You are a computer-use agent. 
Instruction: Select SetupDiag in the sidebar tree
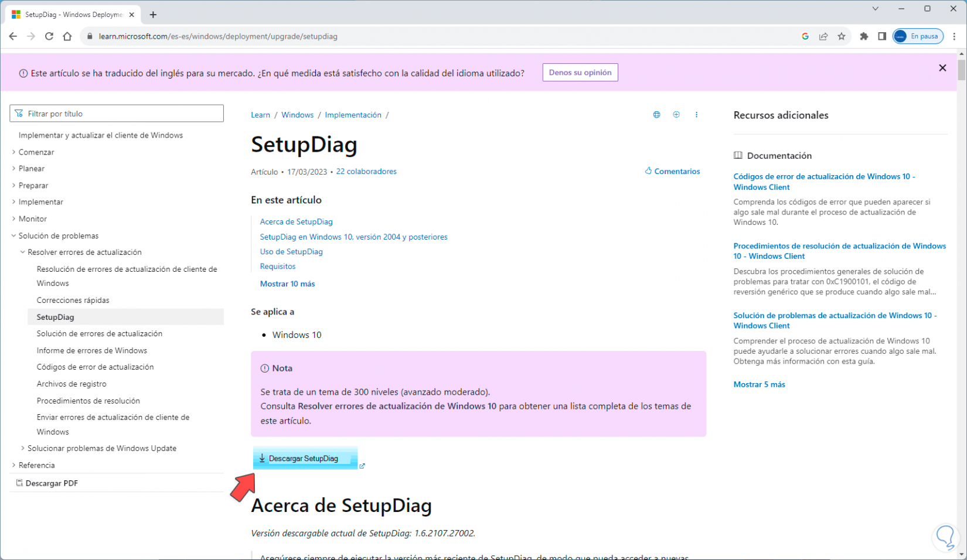pos(125,317)
